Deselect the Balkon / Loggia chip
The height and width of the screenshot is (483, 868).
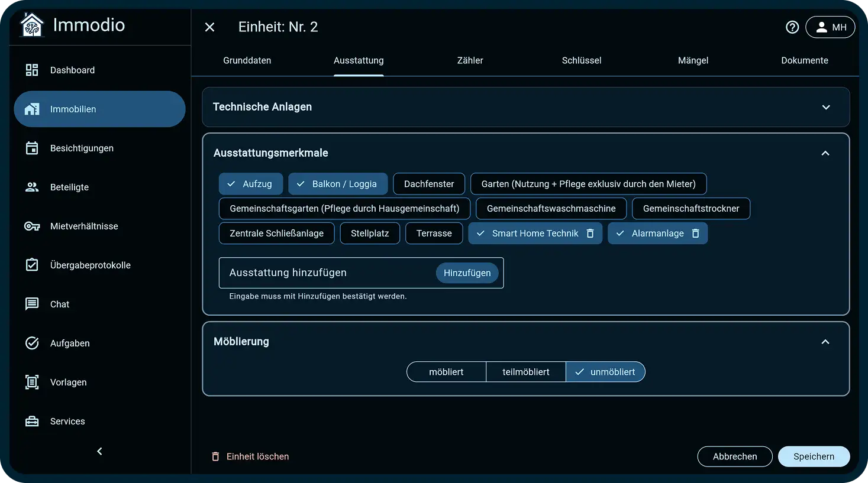338,184
